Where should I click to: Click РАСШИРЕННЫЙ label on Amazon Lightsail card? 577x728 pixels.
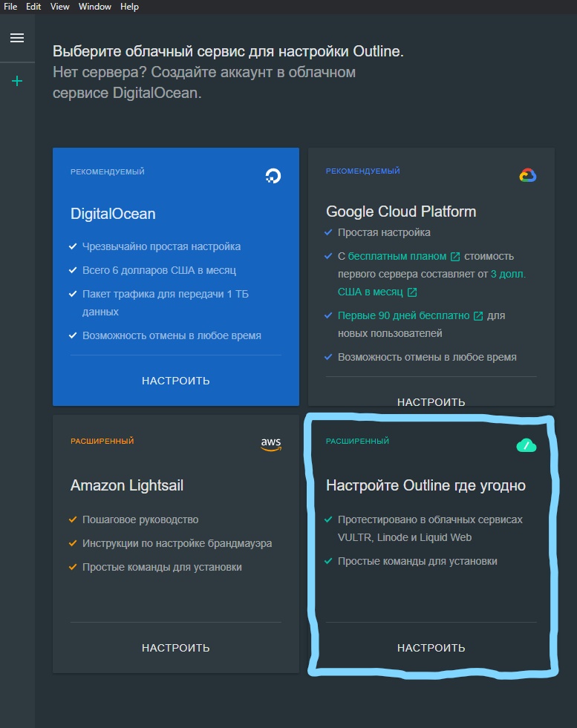point(102,441)
